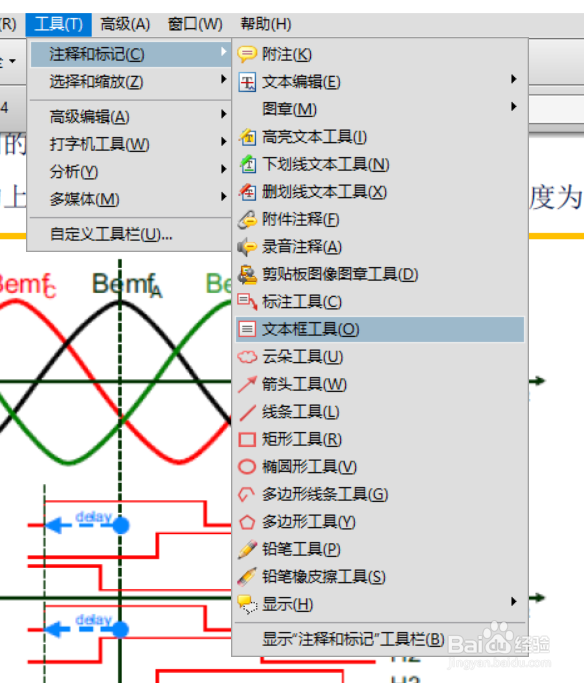
Task: Click the 箭头工具(W) label
Action: pyautogui.click(x=304, y=384)
